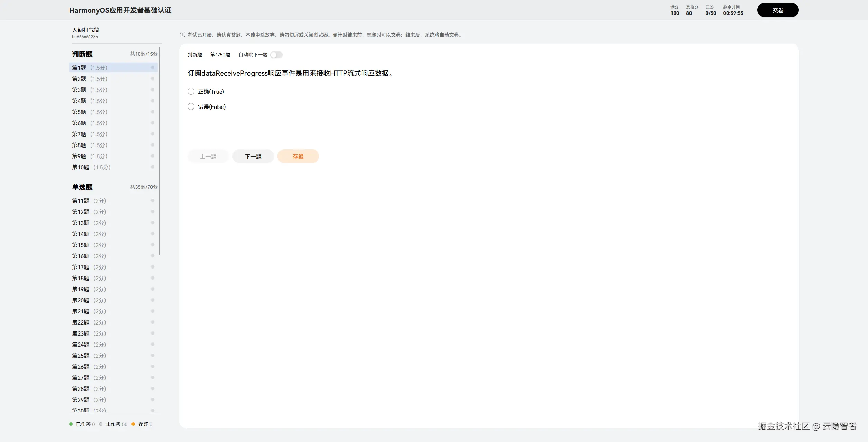The height and width of the screenshot is (442, 868).
Task: Click orange 存疑 legend dot
Action: pos(133,424)
